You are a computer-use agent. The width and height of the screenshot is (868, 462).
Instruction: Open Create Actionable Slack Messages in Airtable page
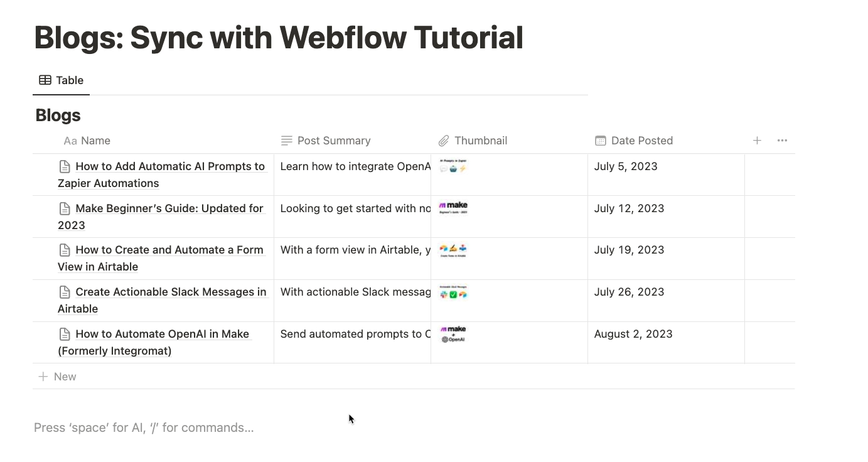(162, 300)
